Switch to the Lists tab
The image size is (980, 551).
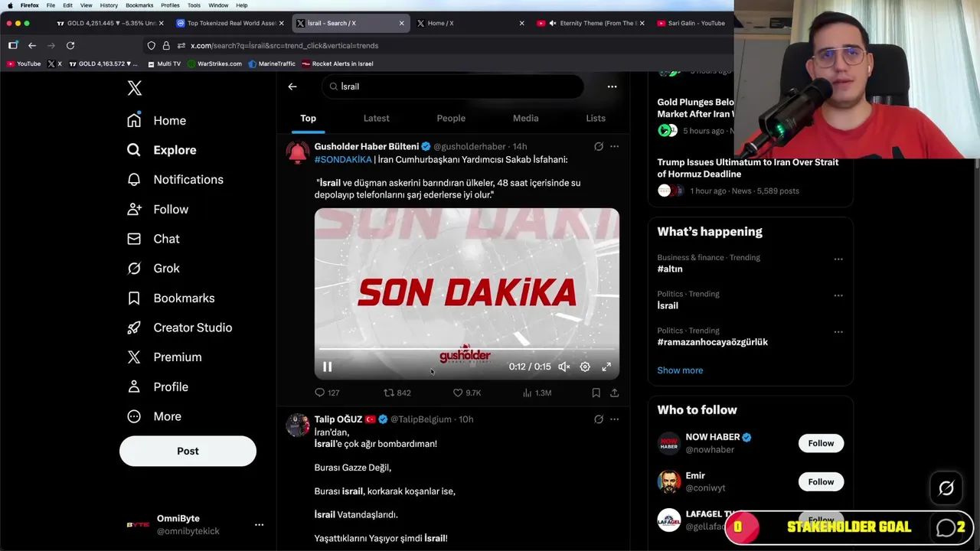tap(596, 119)
